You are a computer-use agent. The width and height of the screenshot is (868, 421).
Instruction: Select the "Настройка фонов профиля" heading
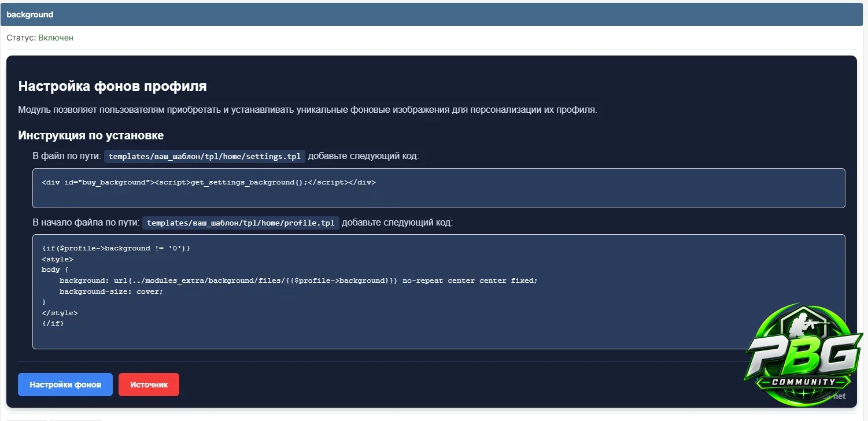click(113, 86)
